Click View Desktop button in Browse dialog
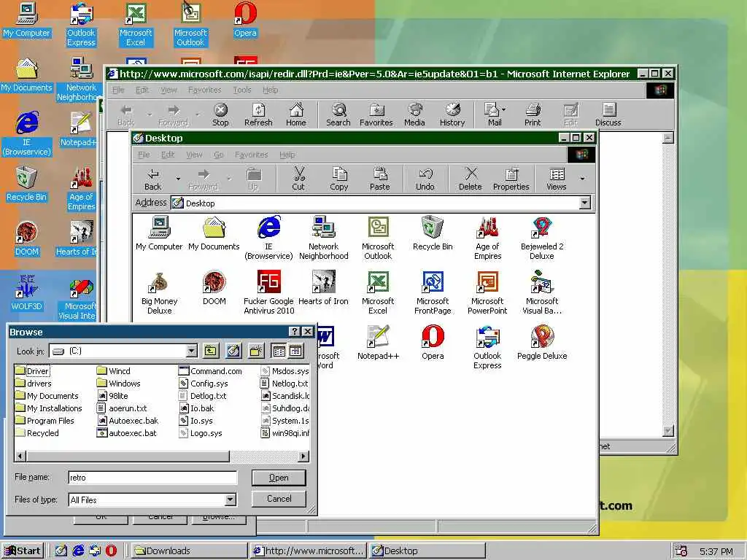 pyautogui.click(x=233, y=351)
